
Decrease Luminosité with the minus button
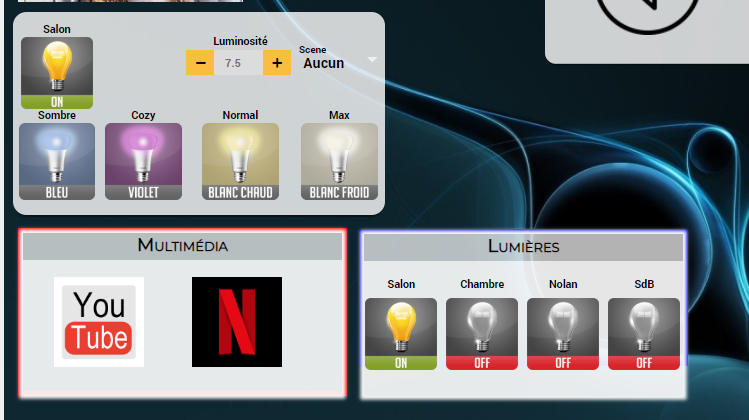[200, 63]
